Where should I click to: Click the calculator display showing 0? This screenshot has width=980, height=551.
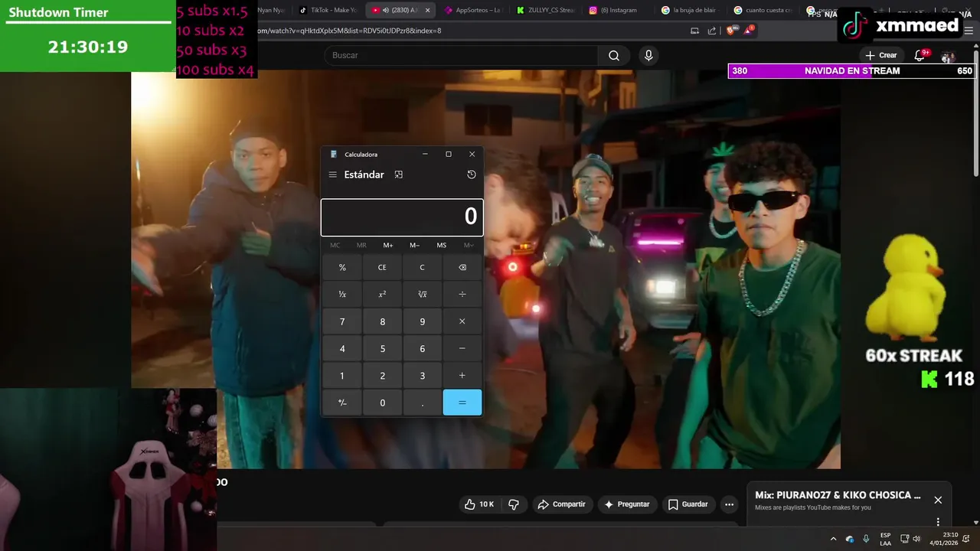(402, 217)
